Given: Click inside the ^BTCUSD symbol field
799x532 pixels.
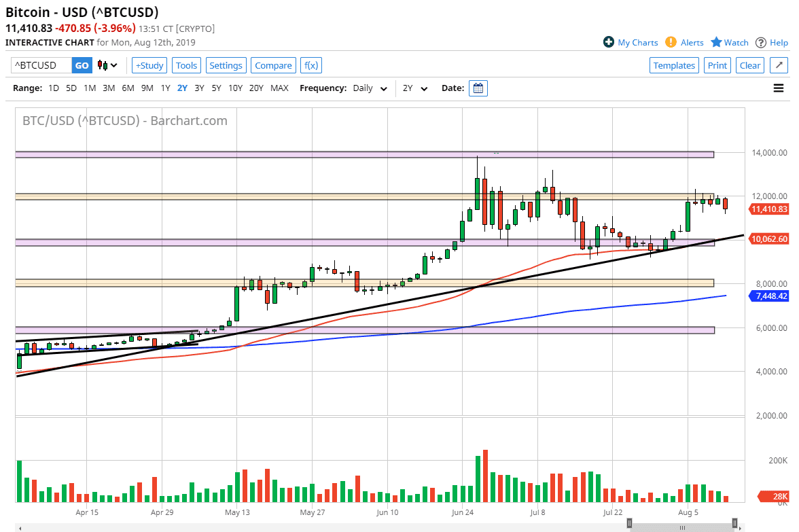Looking at the screenshot, I should pyautogui.click(x=37, y=65).
